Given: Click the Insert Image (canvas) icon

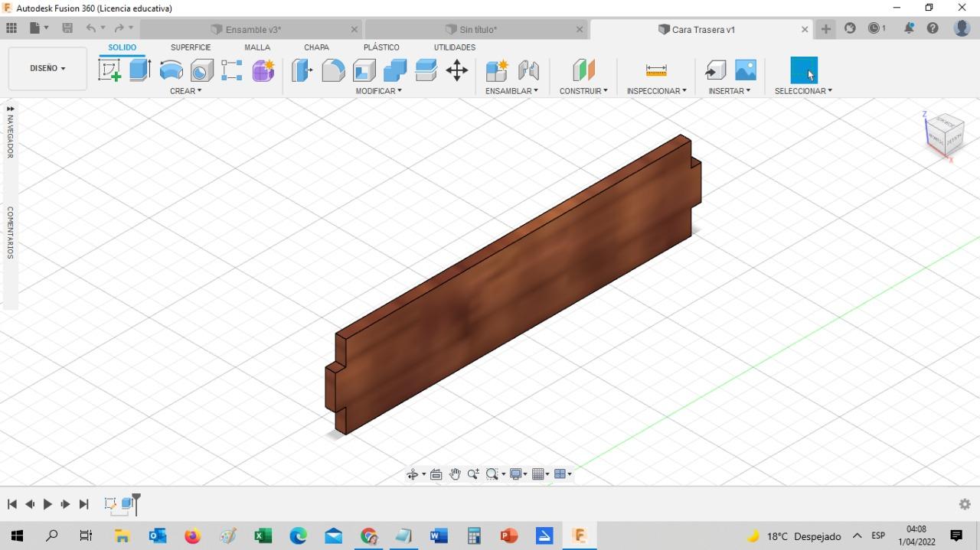Looking at the screenshot, I should 745,70.
